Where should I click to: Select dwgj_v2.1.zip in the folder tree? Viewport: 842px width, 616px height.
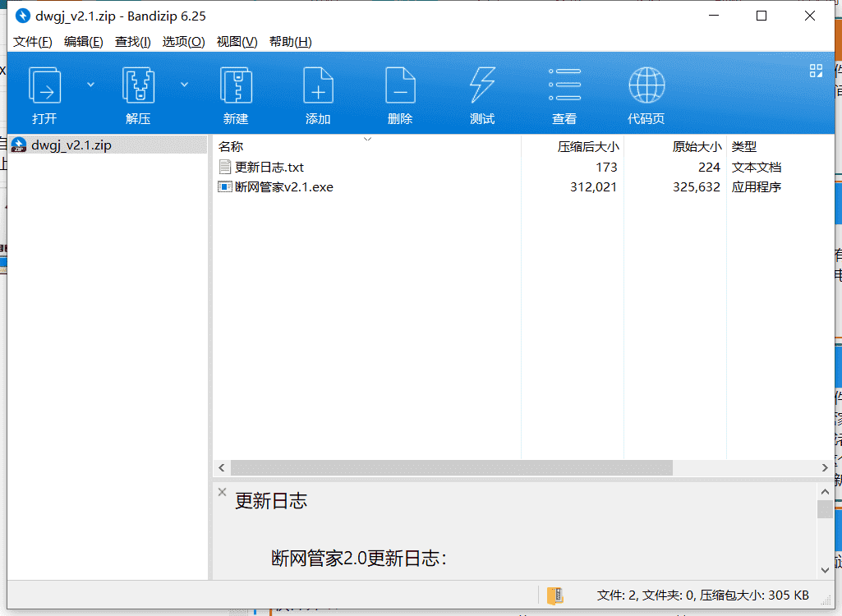point(108,145)
